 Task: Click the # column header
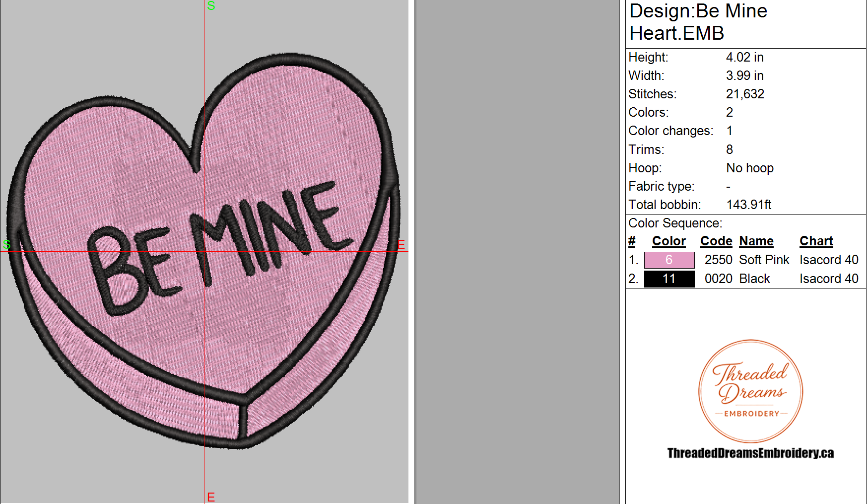tap(632, 241)
